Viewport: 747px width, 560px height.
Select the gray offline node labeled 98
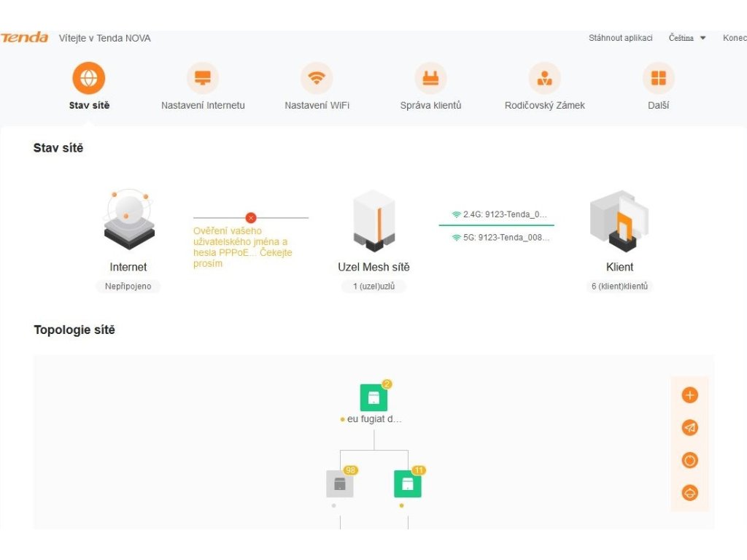tap(340, 484)
